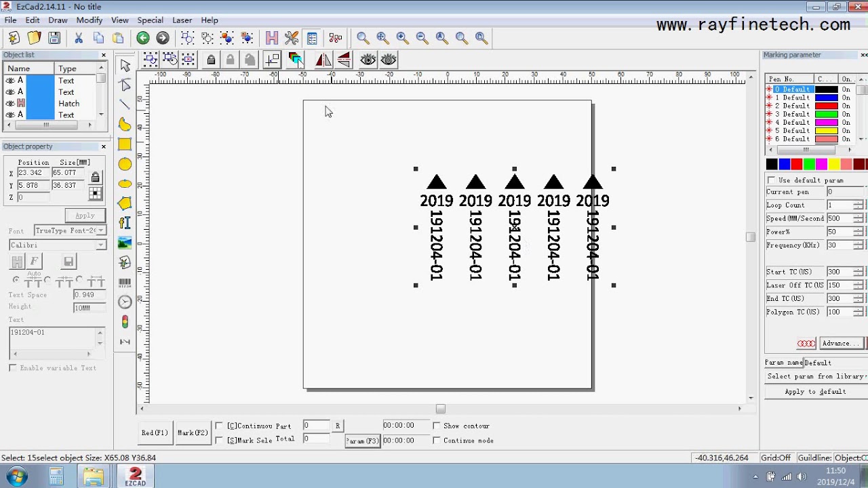Toggle the Use default param checkbox

(771, 180)
